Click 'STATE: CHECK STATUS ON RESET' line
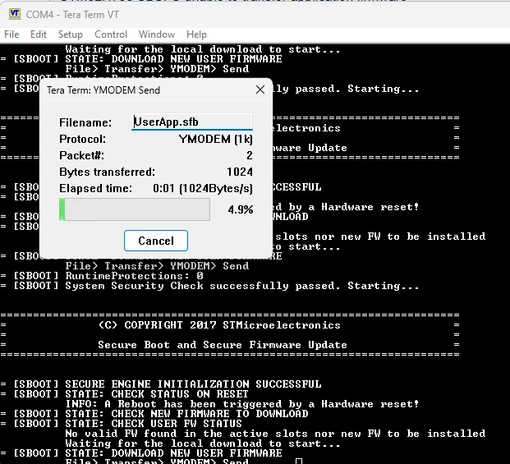 click(x=157, y=394)
